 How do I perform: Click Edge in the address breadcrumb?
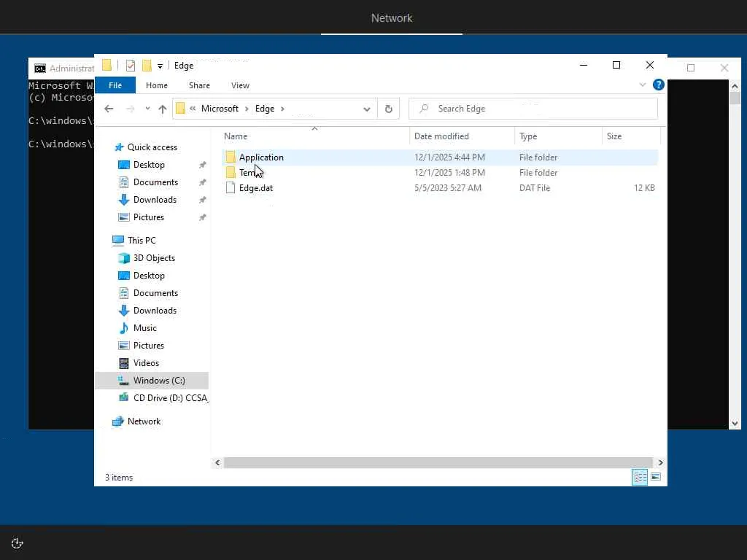[264, 109]
